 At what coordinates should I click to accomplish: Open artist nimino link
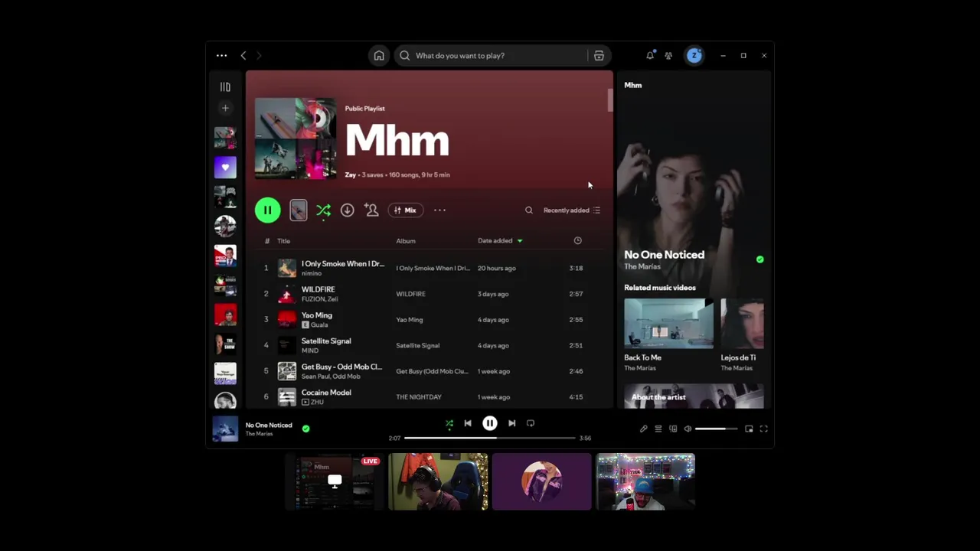[x=311, y=273]
